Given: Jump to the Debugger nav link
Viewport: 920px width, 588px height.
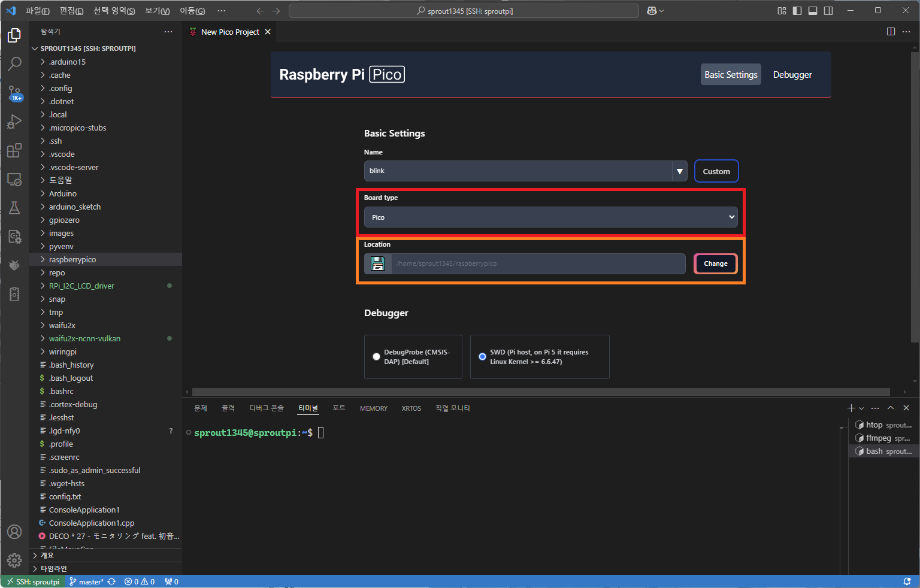Looking at the screenshot, I should pos(792,74).
